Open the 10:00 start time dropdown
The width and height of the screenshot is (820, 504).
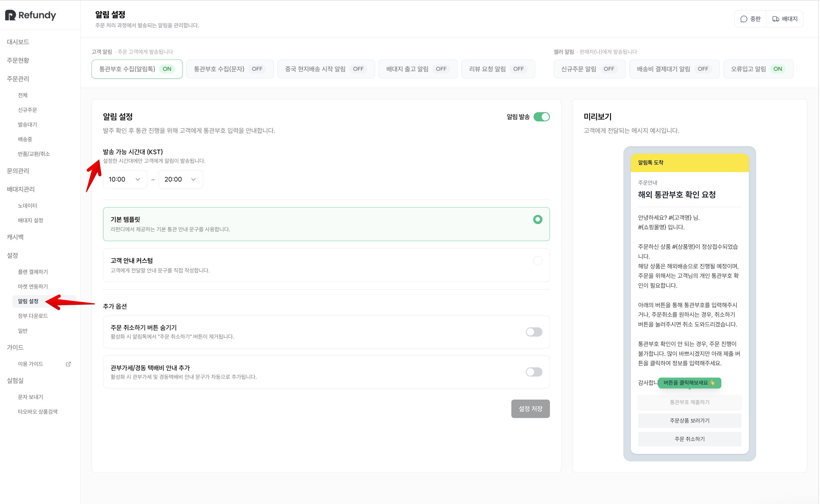tap(125, 179)
